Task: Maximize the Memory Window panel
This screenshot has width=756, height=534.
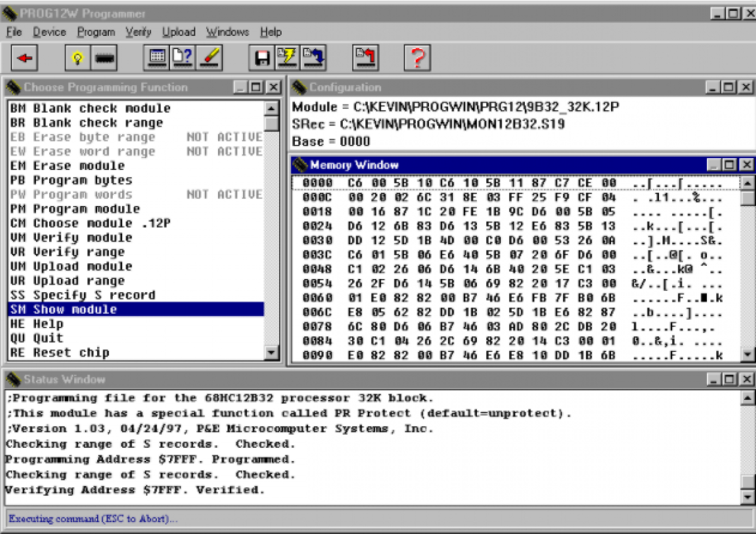Action: point(730,165)
